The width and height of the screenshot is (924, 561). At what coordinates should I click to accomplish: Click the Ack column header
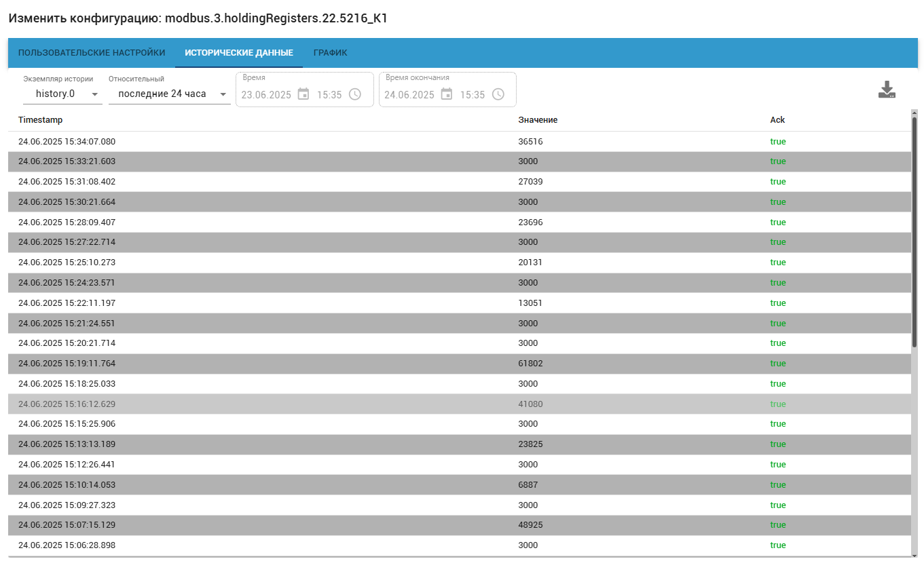coord(777,120)
